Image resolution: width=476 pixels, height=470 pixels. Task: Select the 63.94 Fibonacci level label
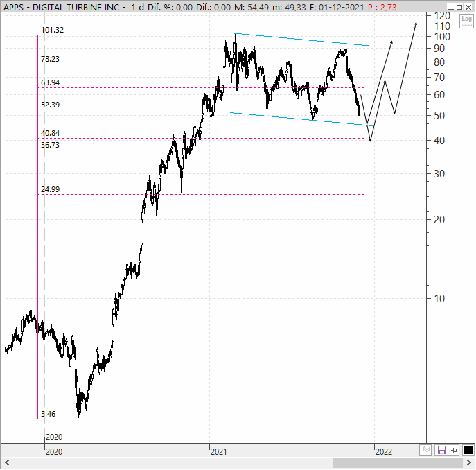coord(50,82)
